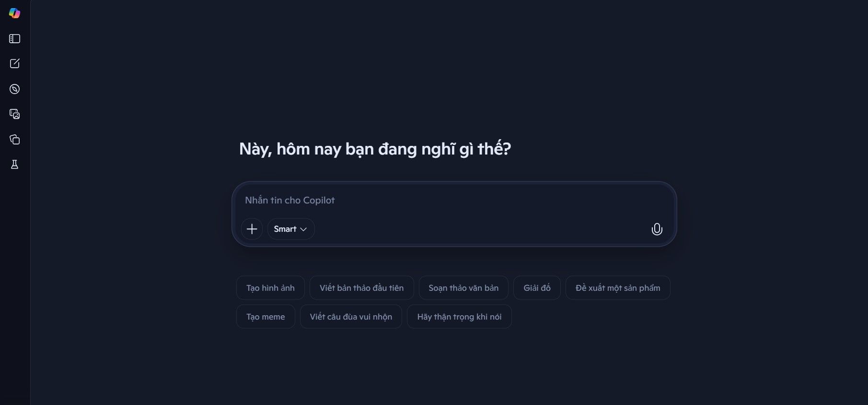Viewport: 868px width, 405px height.
Task: Select Soạn thảo văn bản suggestion
Action: pyautogui.click(x=463, y=288)
